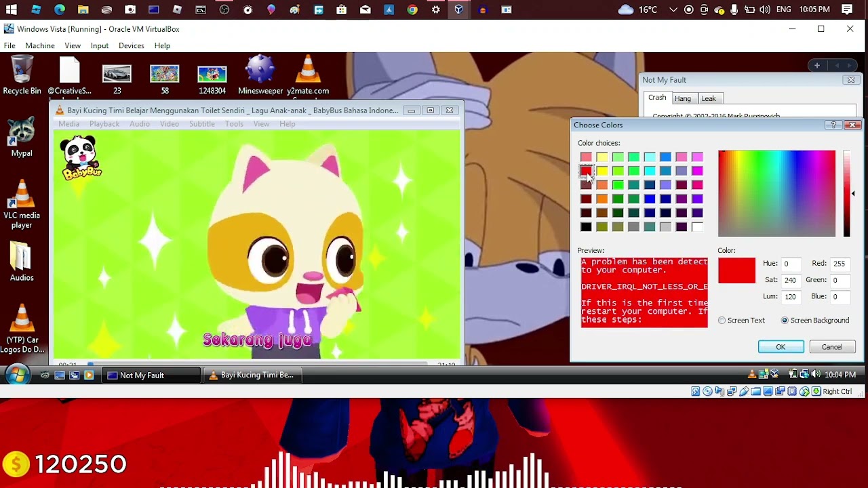Click the host volume speaker icon
The height and width of the screenshot is (488, 868).
765,9
